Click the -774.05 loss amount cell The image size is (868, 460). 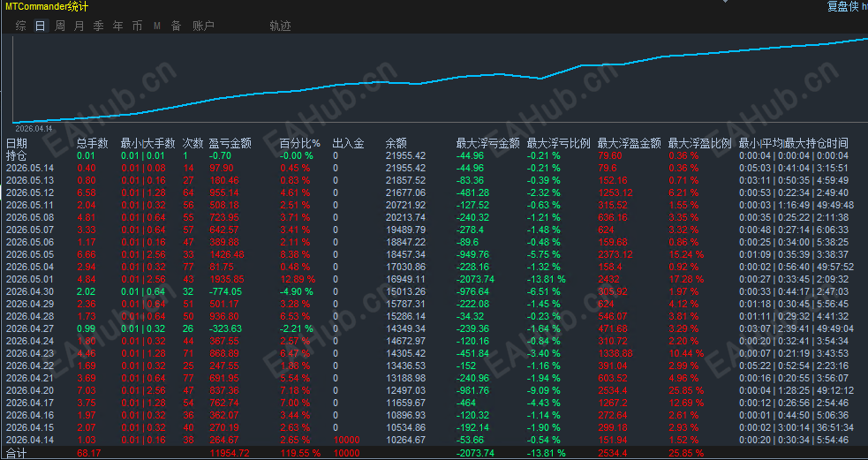click(x=224, y=291)
